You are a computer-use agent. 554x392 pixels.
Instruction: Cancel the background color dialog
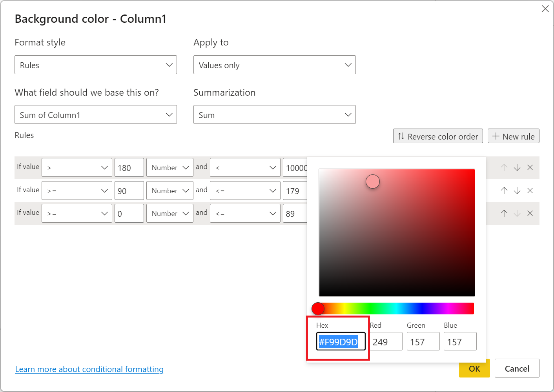pyautogui.click(x=517, y=368)
